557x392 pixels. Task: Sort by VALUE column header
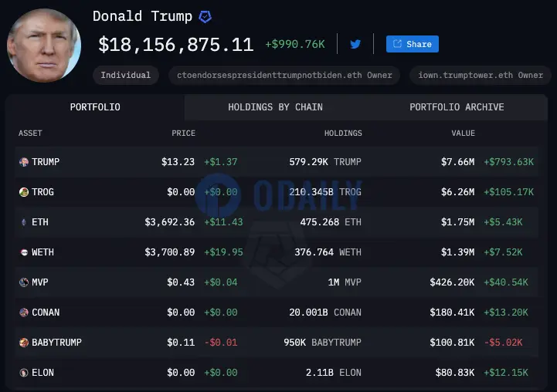(464, 133)
